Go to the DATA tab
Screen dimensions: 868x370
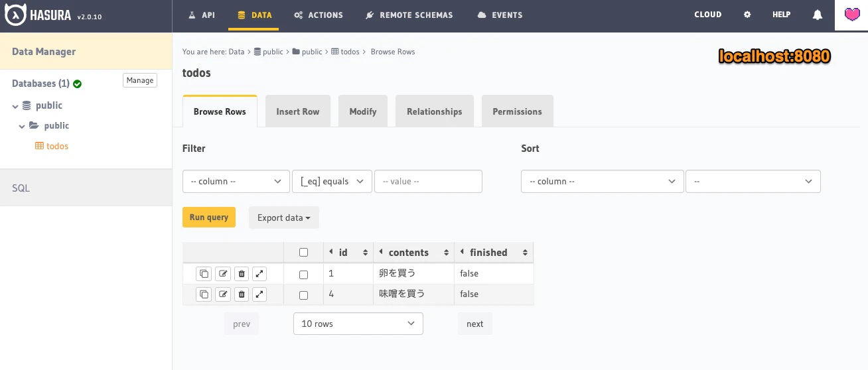254,15
